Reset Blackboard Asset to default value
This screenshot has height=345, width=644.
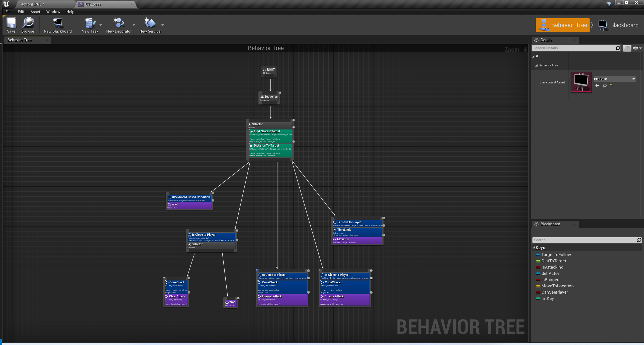coord(611,86)
